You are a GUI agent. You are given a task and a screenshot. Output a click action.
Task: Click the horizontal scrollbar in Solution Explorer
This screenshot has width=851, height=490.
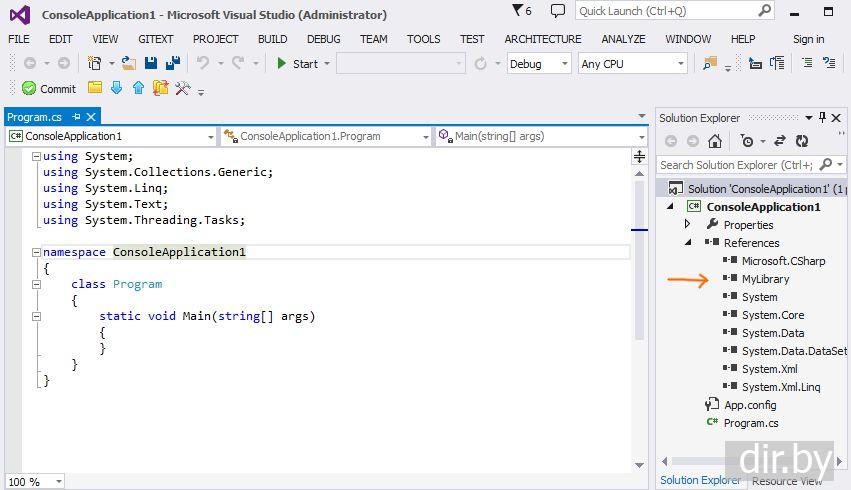700,461
